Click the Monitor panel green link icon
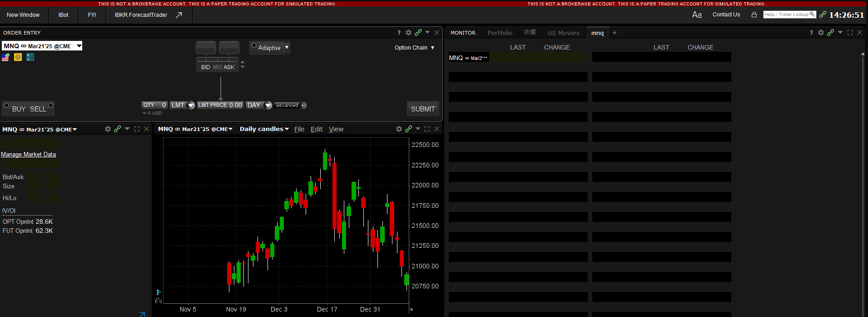The image size is (868, 317). pos(830,33)
